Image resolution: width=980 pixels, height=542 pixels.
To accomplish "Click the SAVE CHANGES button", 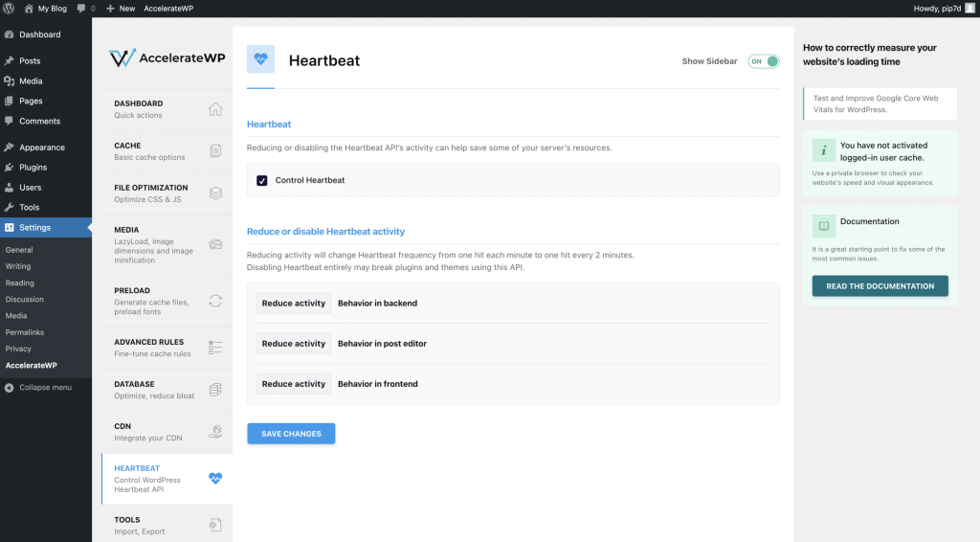I will click(291, 434).
